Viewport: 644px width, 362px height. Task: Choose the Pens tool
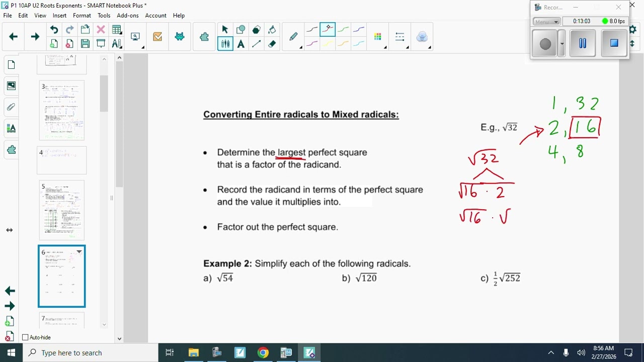(225, 44)
